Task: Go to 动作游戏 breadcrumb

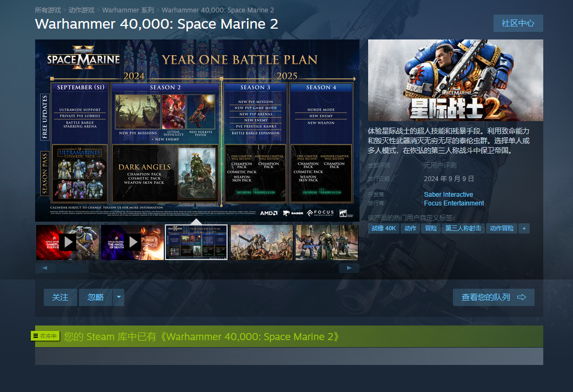Action: (82, 10)
